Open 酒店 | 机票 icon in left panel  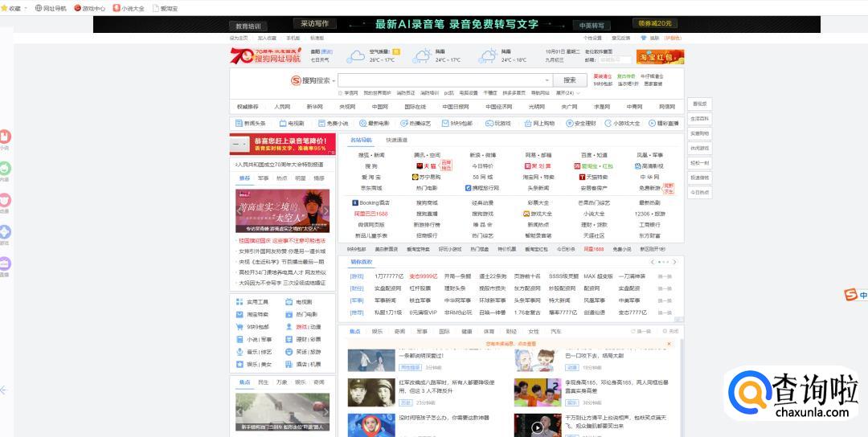point(289,364)
